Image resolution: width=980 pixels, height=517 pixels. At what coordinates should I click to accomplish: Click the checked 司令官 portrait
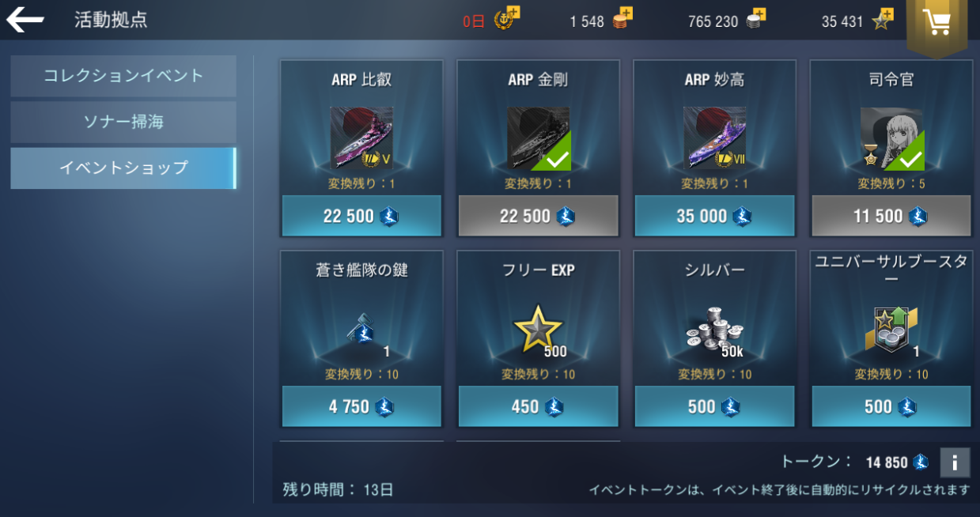pyautogui.click(x=891, y=138)
